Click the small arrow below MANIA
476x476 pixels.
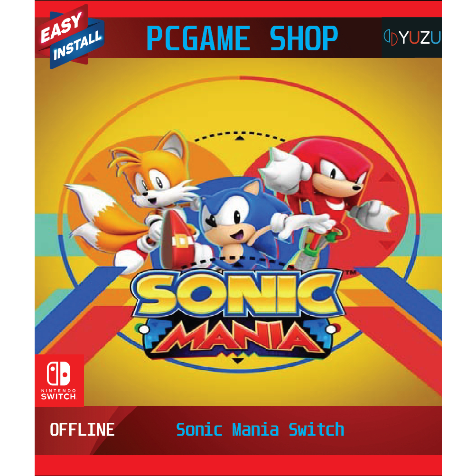pos(237,361)
